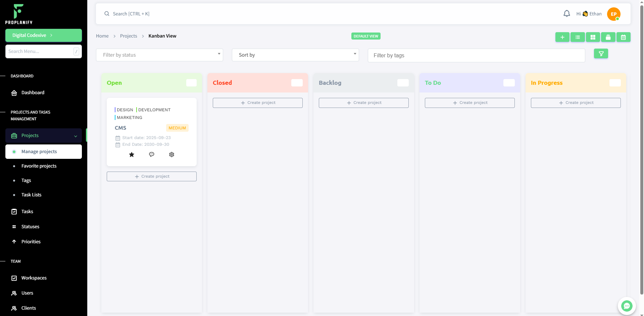Open Favorite projects from the sidebar

pyautogui.click(x=39, y=166)
